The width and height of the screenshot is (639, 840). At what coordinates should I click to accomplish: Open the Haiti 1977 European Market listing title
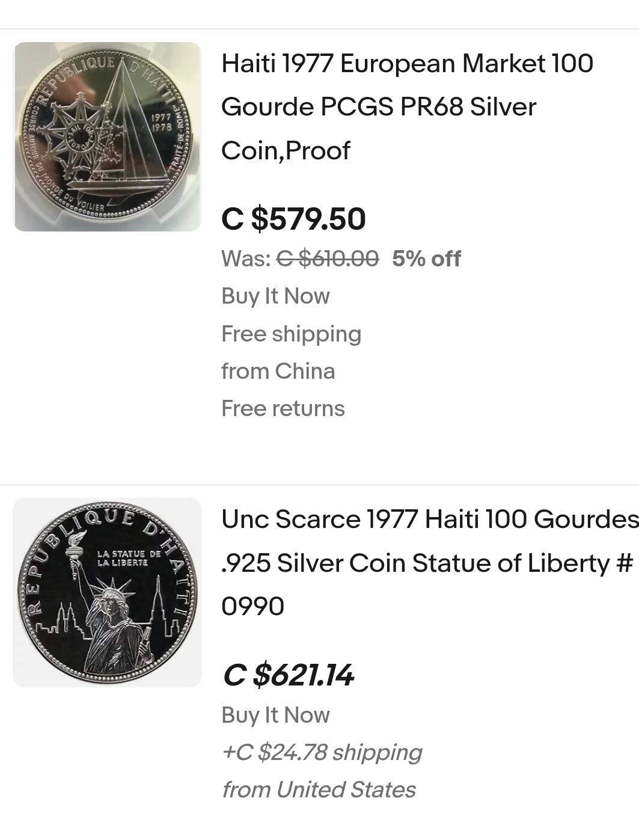tap(408, 107)
